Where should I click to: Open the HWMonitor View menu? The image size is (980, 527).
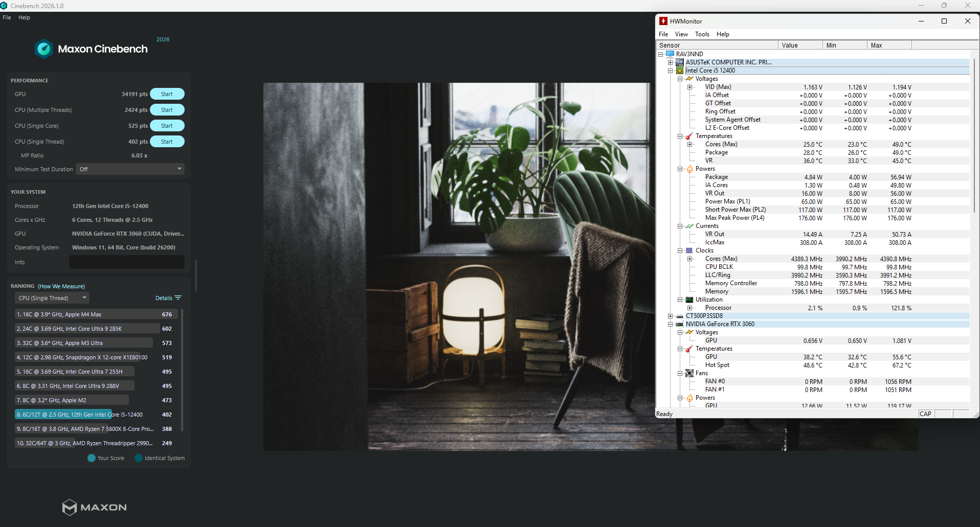(x=681, y=34)
